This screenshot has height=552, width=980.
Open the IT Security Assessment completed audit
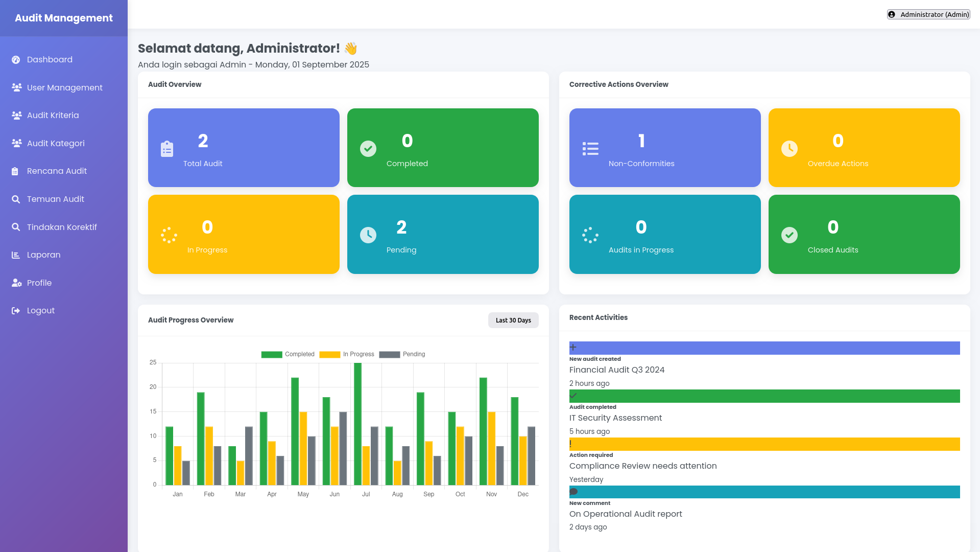click(615, 418)
